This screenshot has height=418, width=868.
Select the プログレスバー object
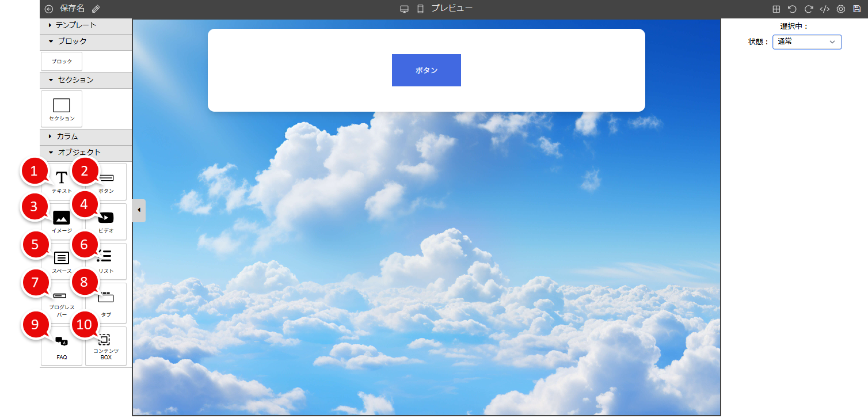(62, 303)
